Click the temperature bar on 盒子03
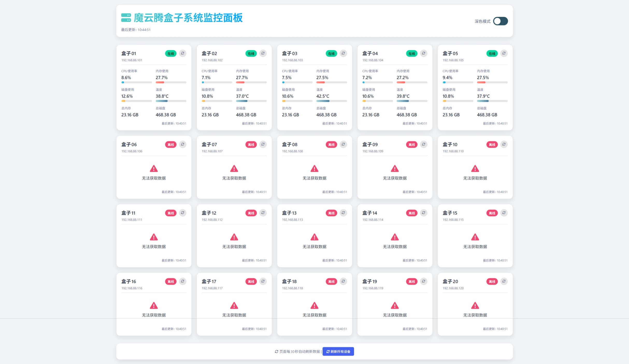629x364 pixels. click(332, 101)
